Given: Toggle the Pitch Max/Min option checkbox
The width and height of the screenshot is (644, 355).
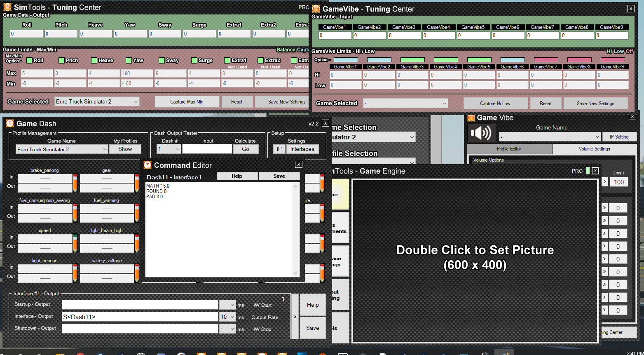Looking at the screenshot, I should [61, 60].
